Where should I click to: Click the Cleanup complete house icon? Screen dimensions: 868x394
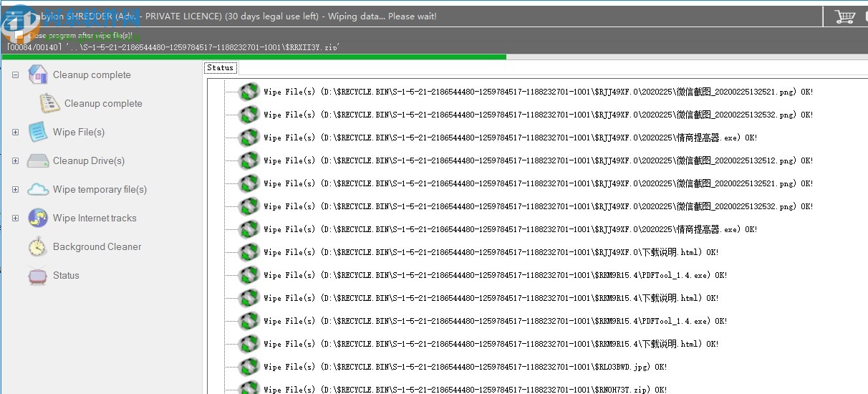pos(37,75)
